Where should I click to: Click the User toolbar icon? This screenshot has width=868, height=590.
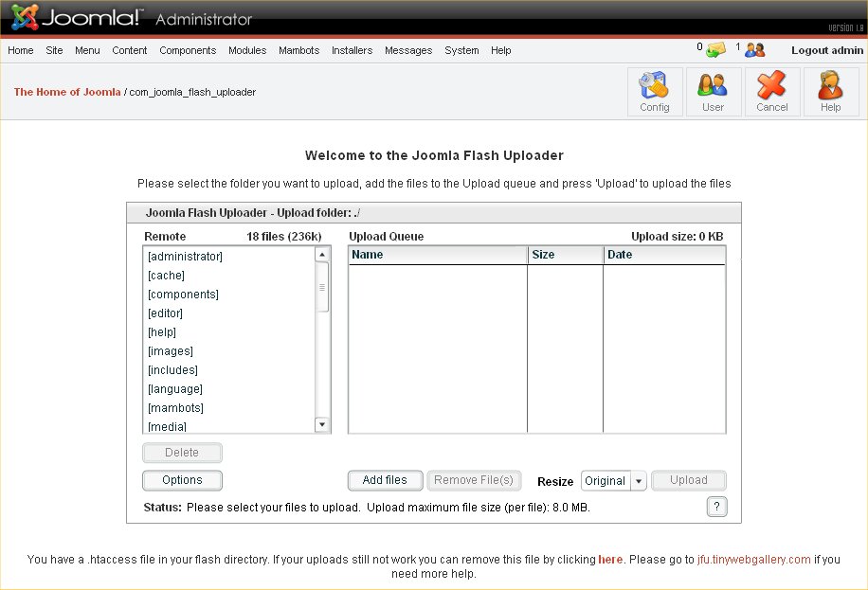point(713,92)
